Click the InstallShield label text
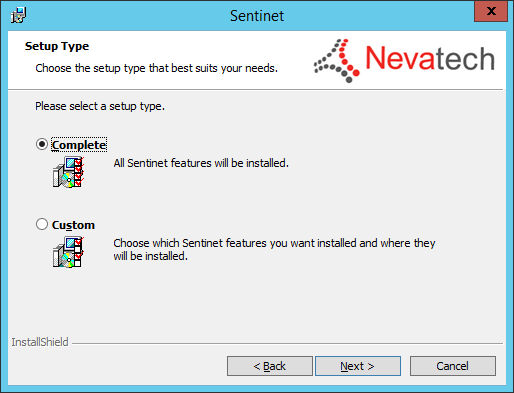The width and height of the screenshot is (514, 393). click(40, 342)
